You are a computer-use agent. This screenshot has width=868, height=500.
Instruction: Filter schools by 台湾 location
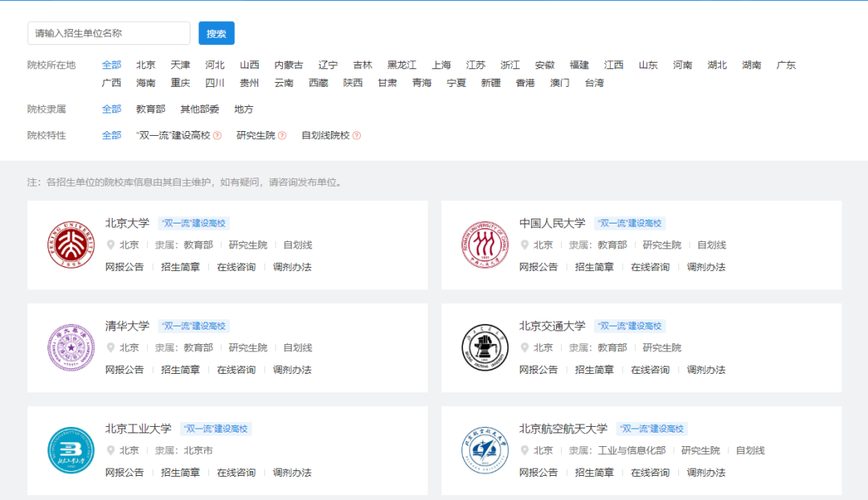click(595, 83)
